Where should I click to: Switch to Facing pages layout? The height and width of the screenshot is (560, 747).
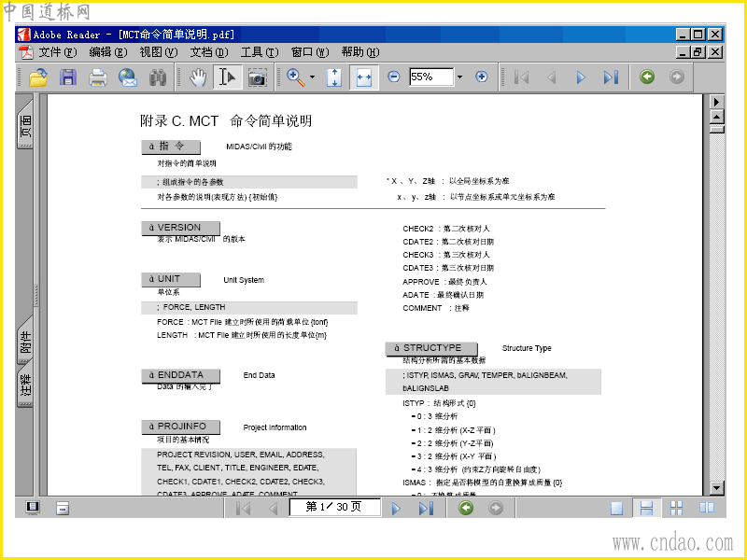(x=707, y=508)
